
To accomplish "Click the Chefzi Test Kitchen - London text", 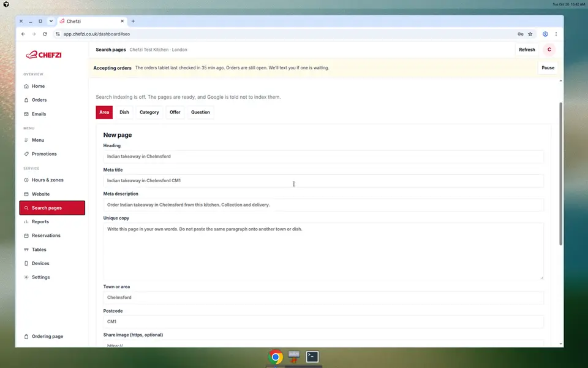I will 158,50.
